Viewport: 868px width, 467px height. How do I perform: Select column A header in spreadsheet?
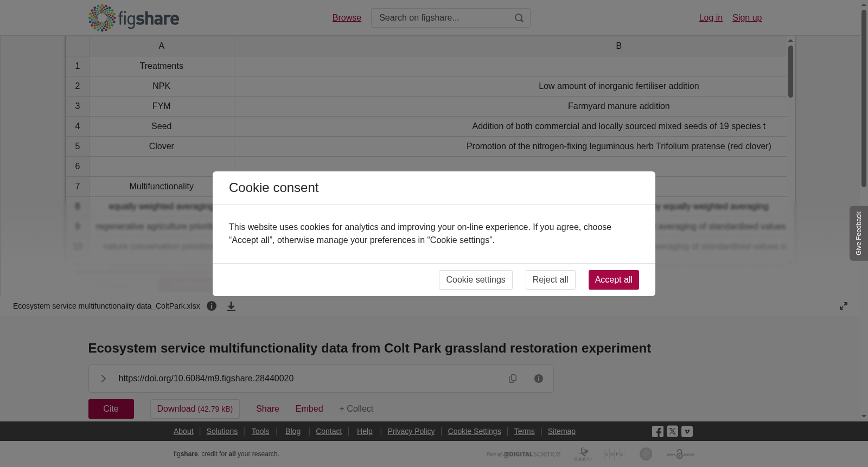(x=162, y=46)
